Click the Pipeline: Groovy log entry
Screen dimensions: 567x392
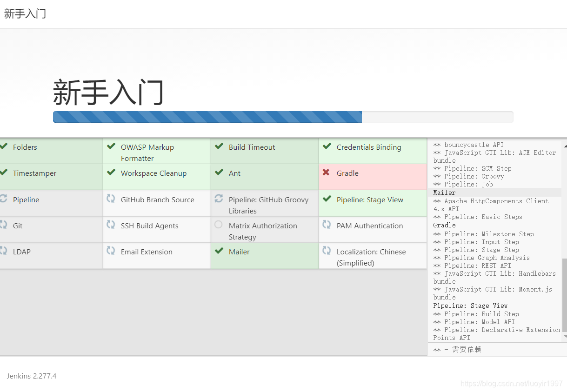468,176
